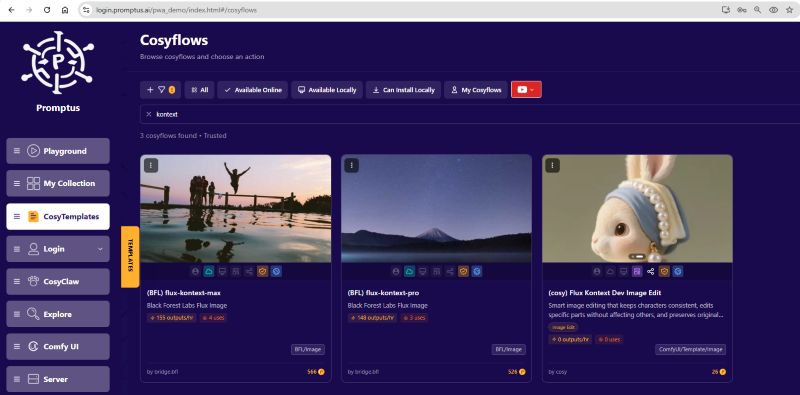Bookmark the page with the star icon

point(789,10)
